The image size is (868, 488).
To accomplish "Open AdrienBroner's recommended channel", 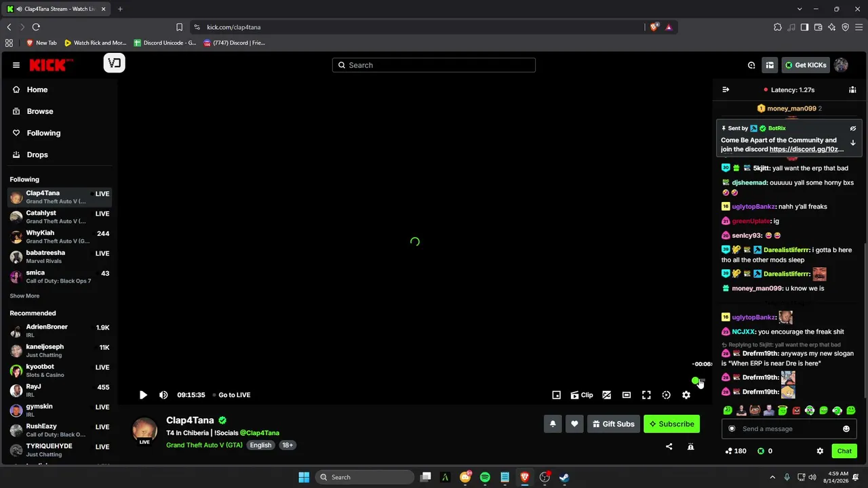I will (60, 331).
